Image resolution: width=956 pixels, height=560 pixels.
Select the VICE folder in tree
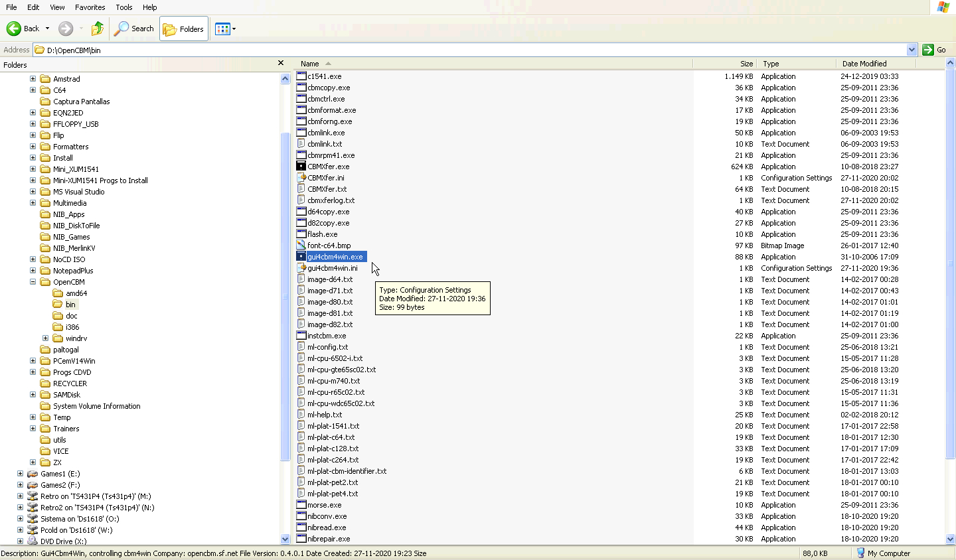(x=54, y=451)
